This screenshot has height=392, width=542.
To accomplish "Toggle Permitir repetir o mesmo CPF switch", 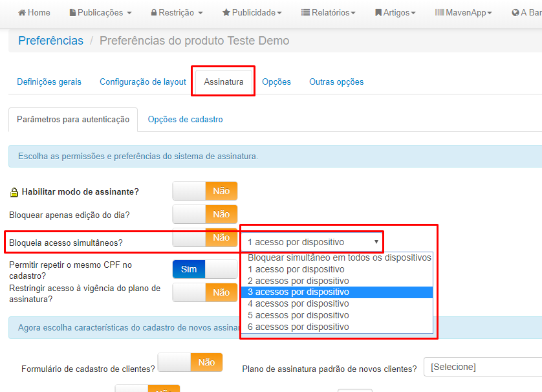I will [x=205, y=269].
